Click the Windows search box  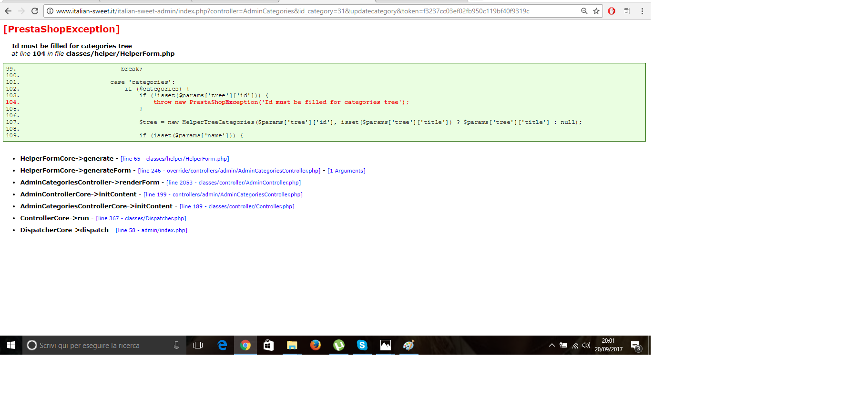pos(104,345)
